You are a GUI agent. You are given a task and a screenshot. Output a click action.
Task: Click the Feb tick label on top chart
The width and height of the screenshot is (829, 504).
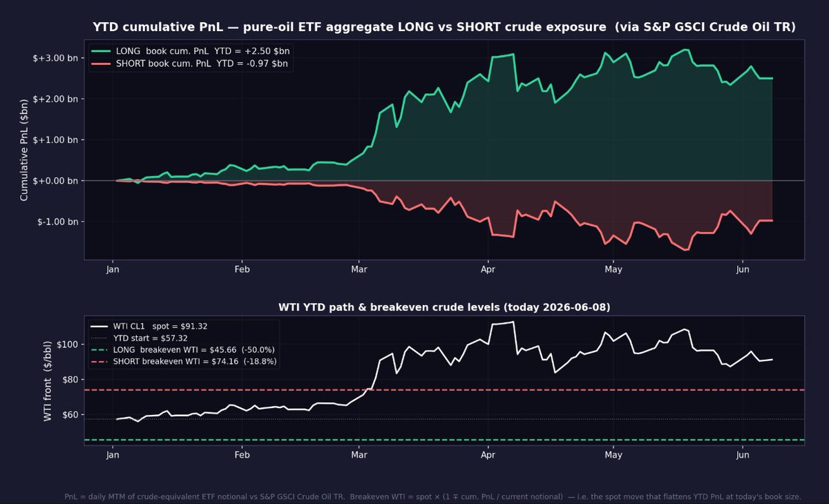tap(242, 270)
